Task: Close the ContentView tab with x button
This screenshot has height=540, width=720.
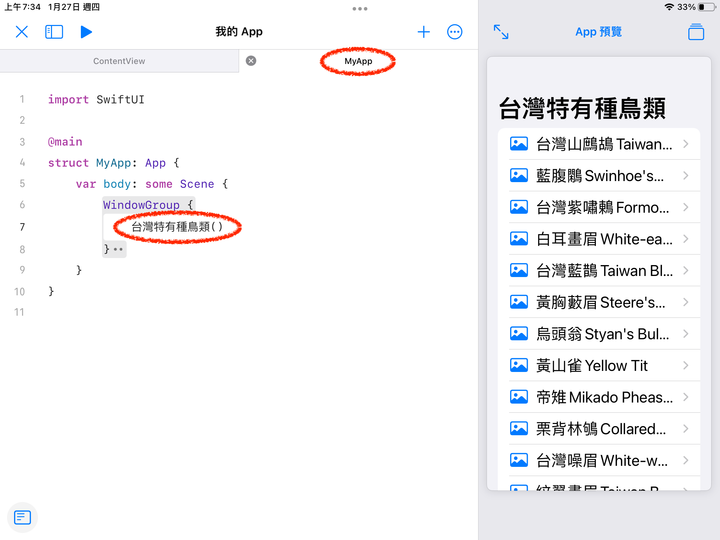Action: pyautogui.click(x=251, y=61)
